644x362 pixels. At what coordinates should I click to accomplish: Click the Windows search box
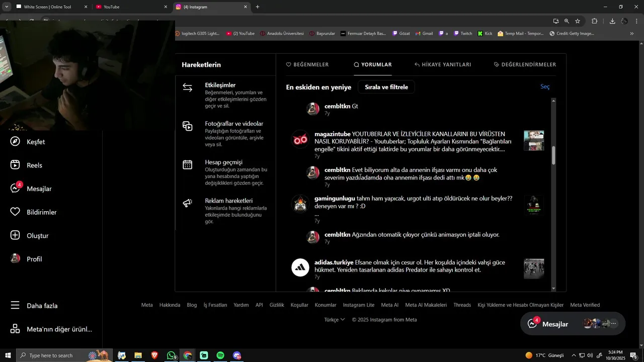pyautogui.click(x=64, y=355)
